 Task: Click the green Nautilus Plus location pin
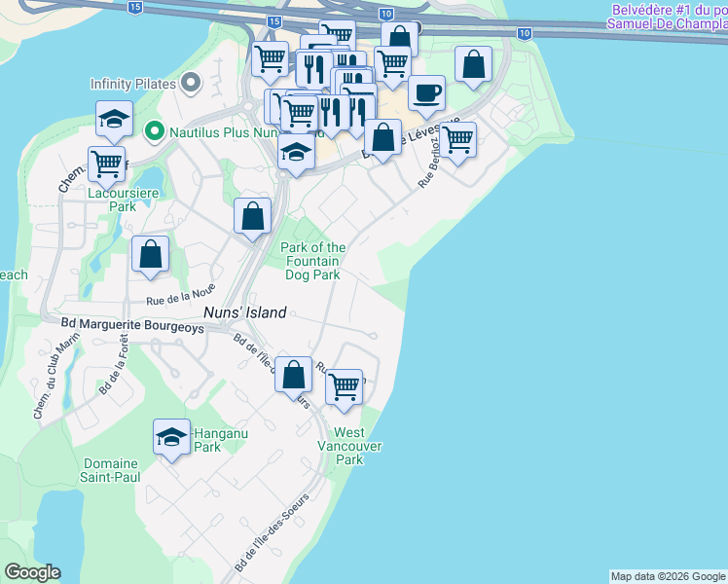(x=154, y=131)
